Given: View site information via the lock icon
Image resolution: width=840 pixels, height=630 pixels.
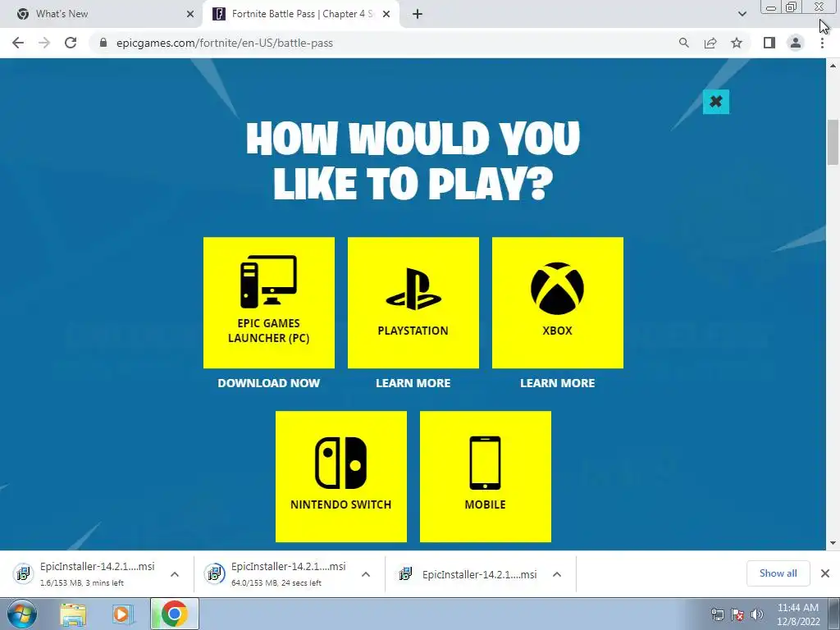Looking at the screenshot, I should tap(103, 43).
